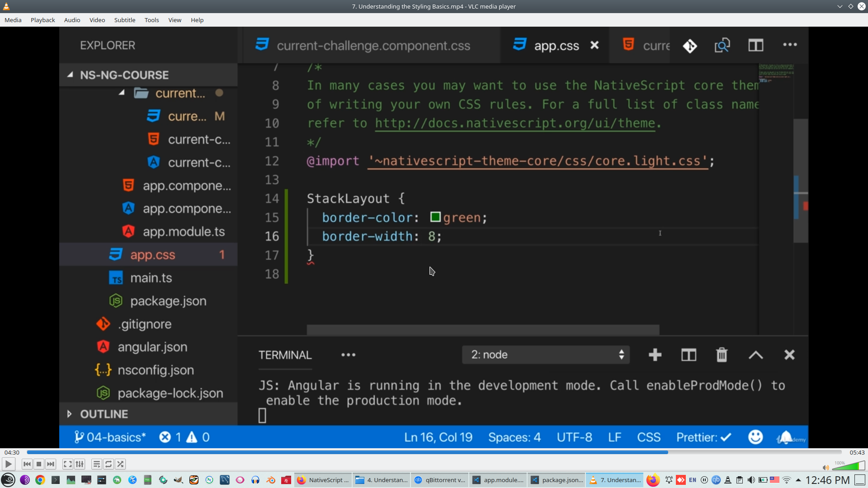
Task: Click the volume speaker mute icon
Action: point(826,468)
